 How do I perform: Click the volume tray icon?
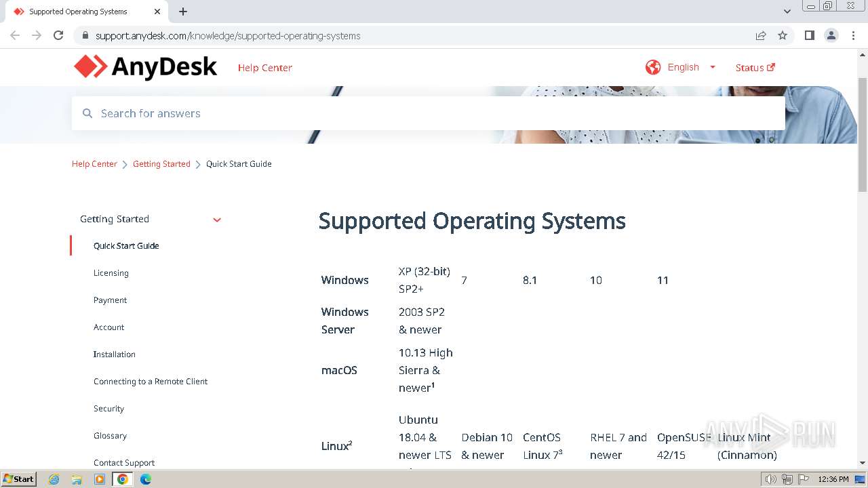point(770,479)
